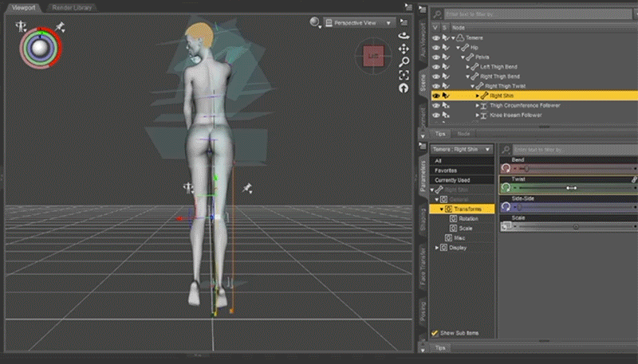
Task: Open the Node tab below Scene pane
Action: [463, 134]
